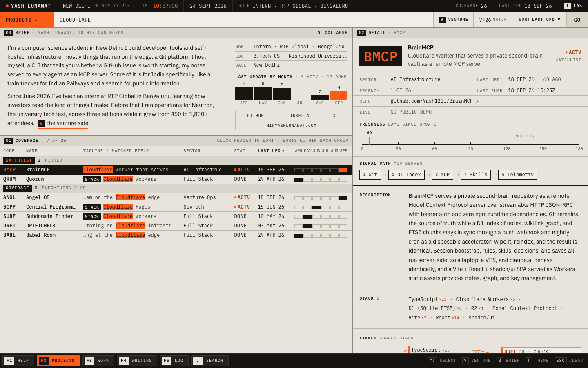Select the SEP bar in monthly chart
This screenshot has height=368, width=588.
click(339, 95)
